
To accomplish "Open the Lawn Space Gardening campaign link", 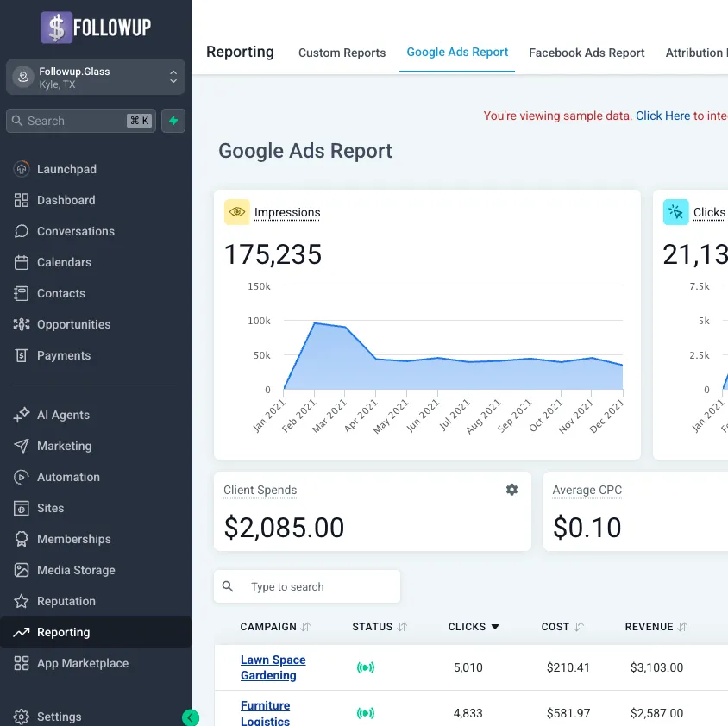I will [x=273, y=667].
